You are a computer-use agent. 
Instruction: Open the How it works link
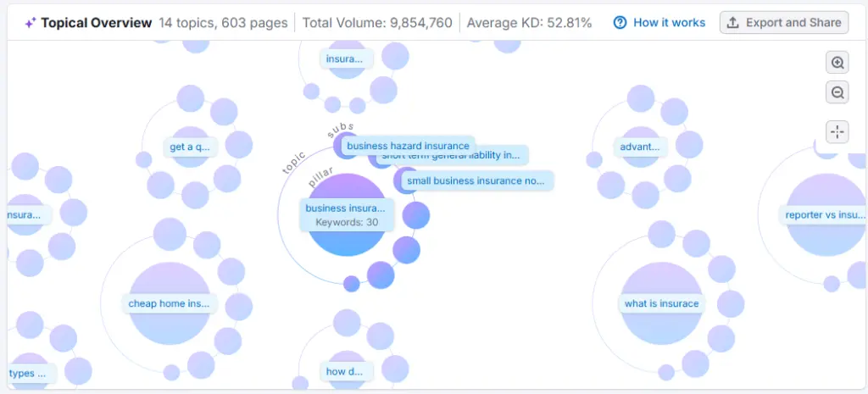click(x=669, y=23)
